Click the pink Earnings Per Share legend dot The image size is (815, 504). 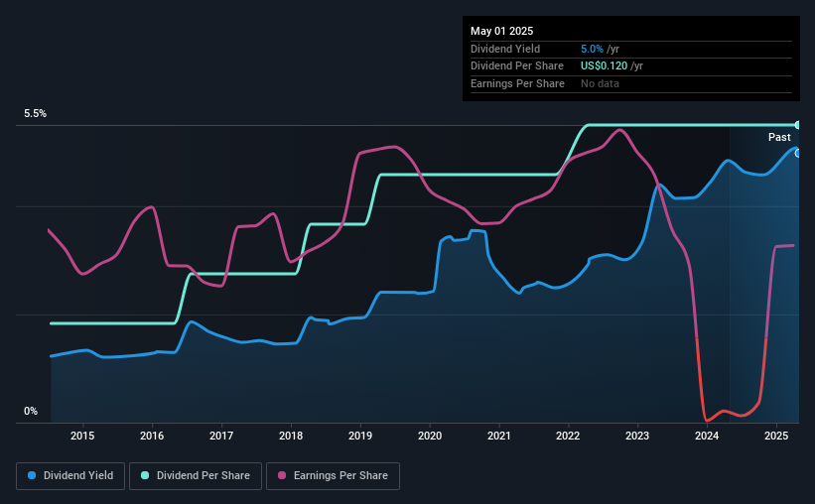pos(282,475)
